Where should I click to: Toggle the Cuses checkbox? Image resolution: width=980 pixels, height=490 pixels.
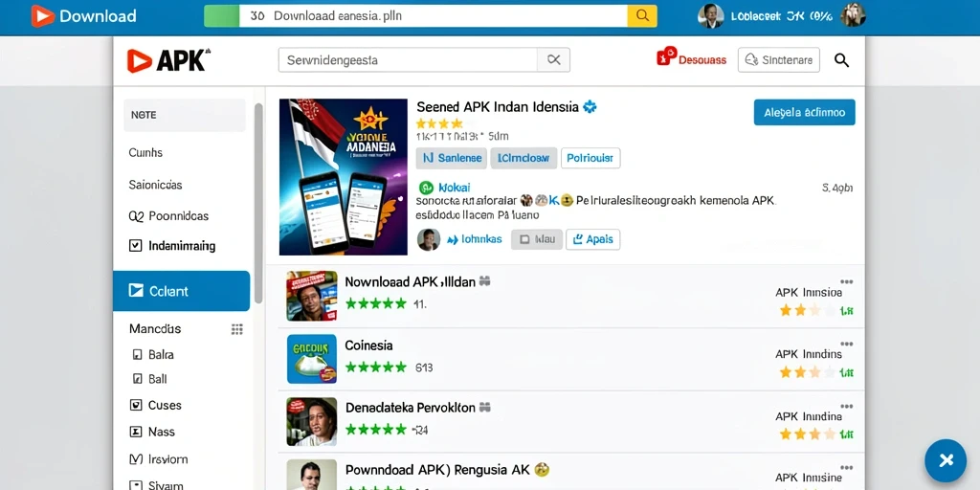(x=136, y=405)
